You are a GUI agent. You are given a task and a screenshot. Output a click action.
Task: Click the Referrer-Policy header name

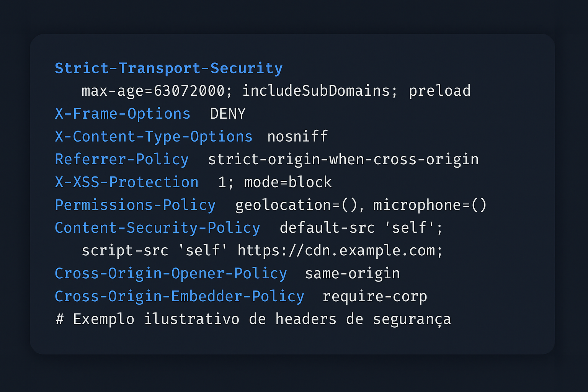coord(122,159)
